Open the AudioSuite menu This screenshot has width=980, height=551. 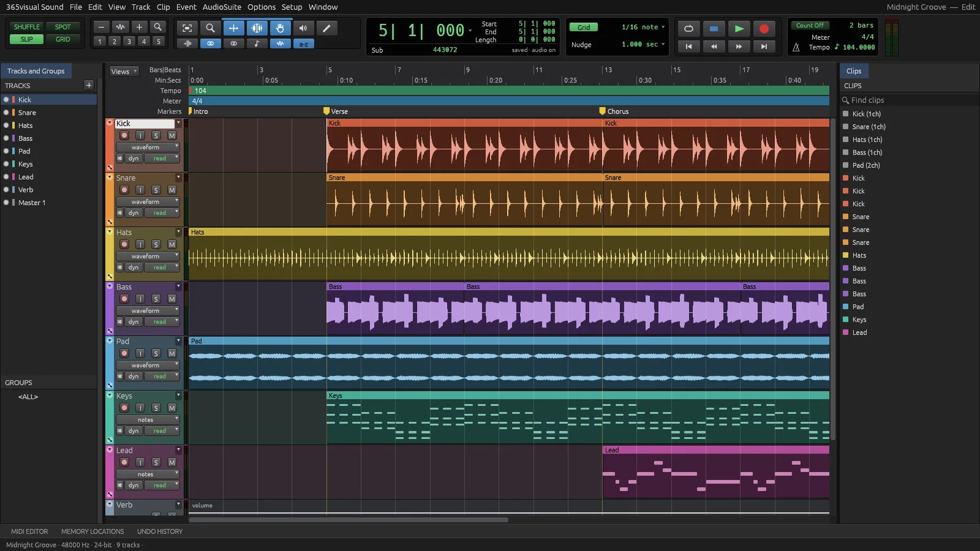(x=222, y=7)
